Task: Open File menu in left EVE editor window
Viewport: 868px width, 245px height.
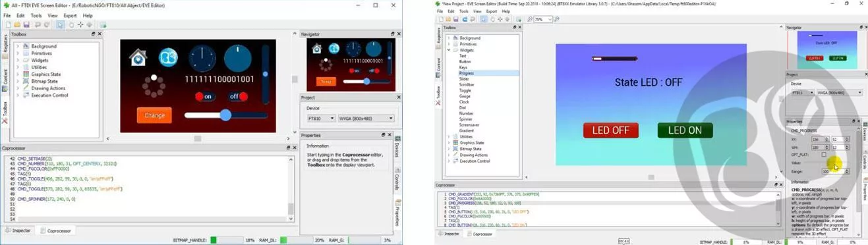Action: coord(7,15)
